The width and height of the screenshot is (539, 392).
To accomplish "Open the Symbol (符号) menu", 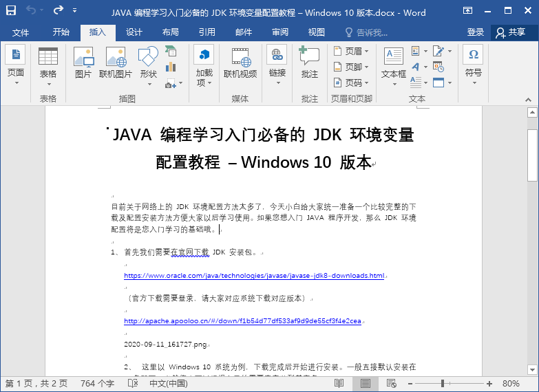I will (x=473, y=66).
